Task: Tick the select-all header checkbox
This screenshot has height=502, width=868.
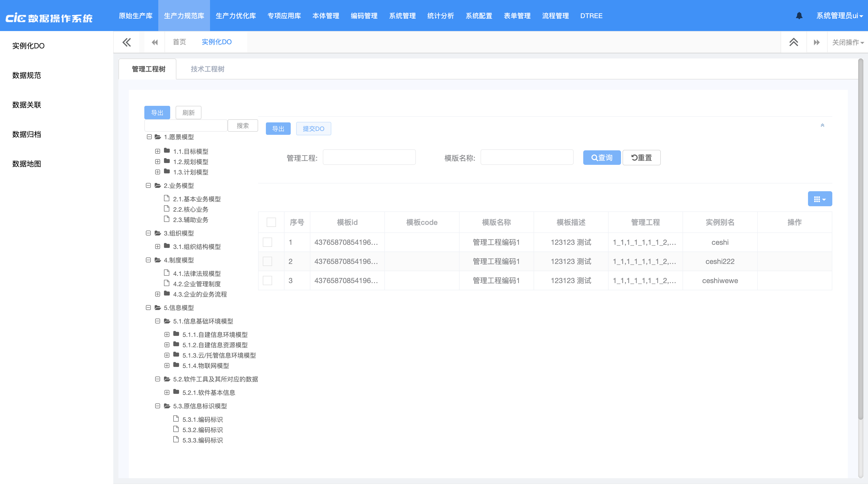Action: [x=271, y=222]
